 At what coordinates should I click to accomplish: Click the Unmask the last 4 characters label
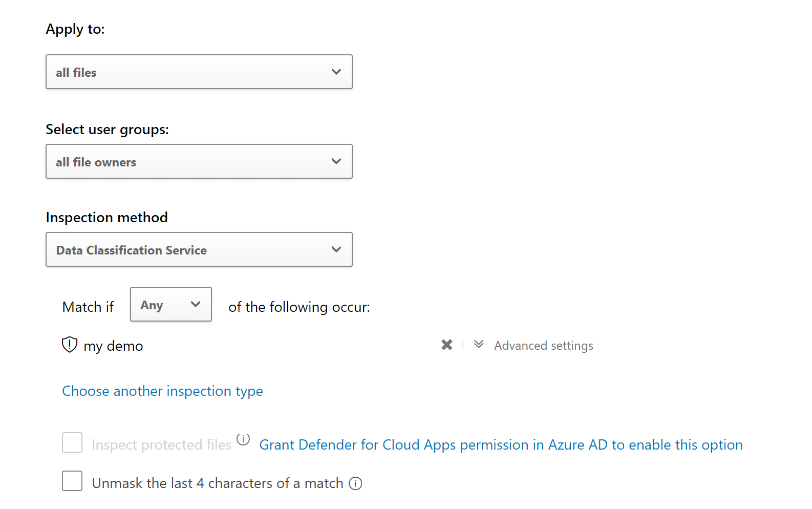(x=218, y=483)
